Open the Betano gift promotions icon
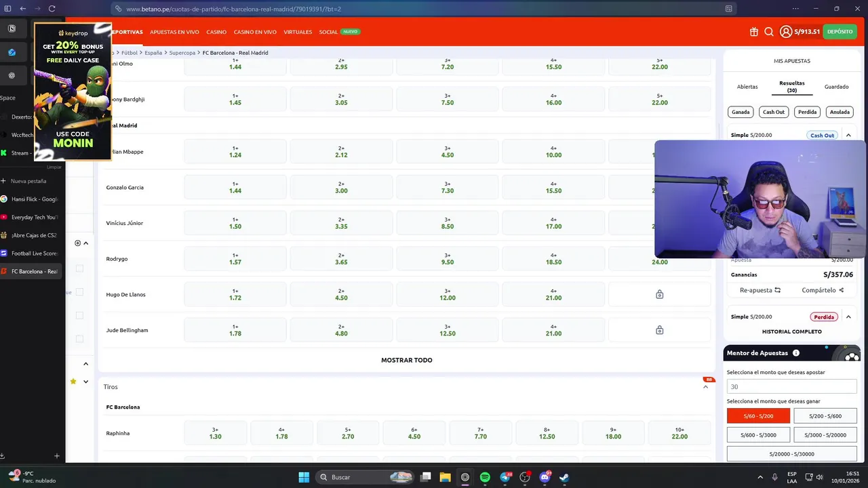Screen dimensions: 868x488 [x=754, y=32]
